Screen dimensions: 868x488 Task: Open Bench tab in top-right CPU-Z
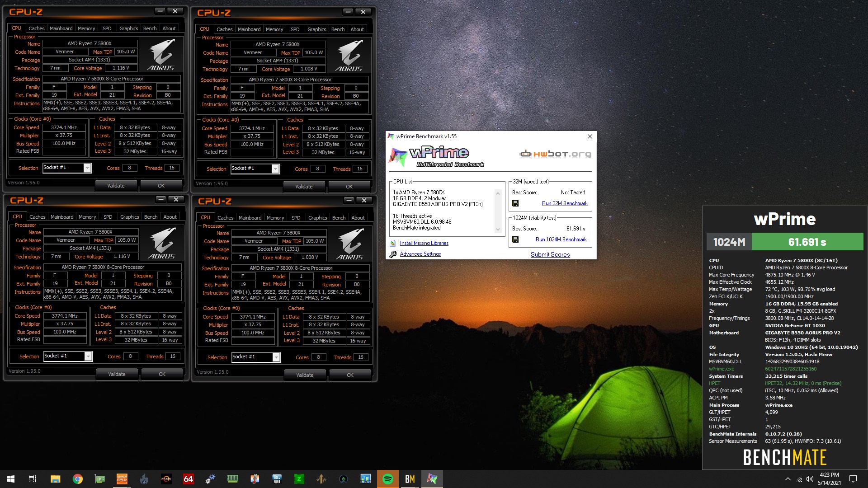point(338,29)
